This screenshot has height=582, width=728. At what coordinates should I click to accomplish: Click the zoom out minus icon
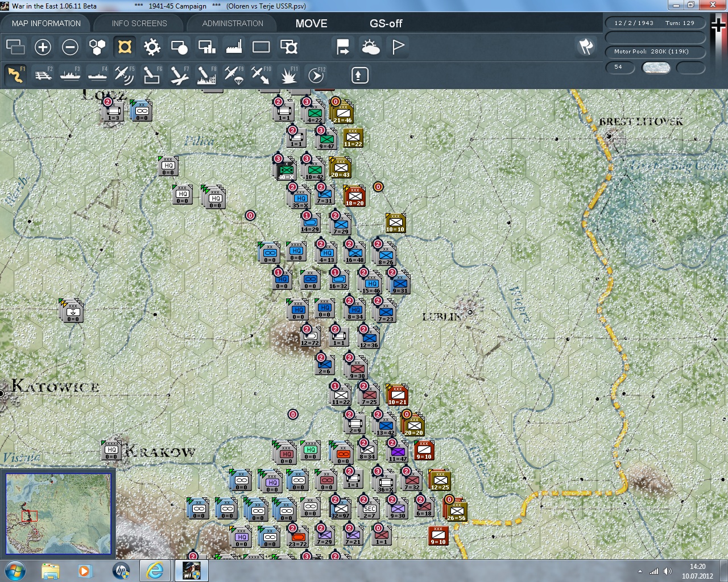pos(70,47)
